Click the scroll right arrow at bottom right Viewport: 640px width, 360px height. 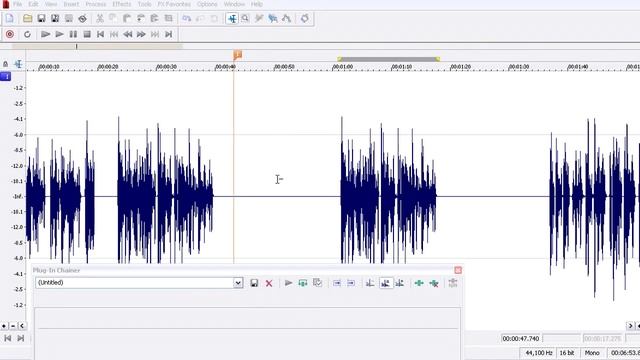coord(631,325)
